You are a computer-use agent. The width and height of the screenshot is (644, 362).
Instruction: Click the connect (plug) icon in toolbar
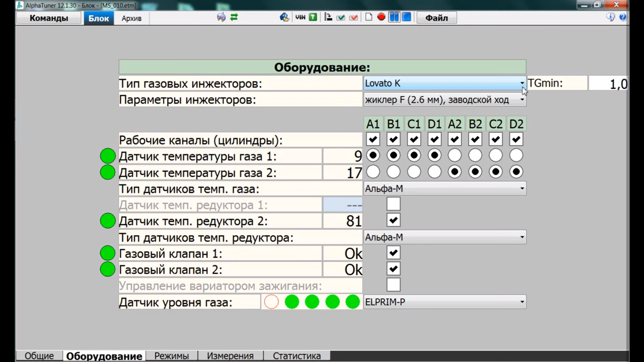coord(221,17)
